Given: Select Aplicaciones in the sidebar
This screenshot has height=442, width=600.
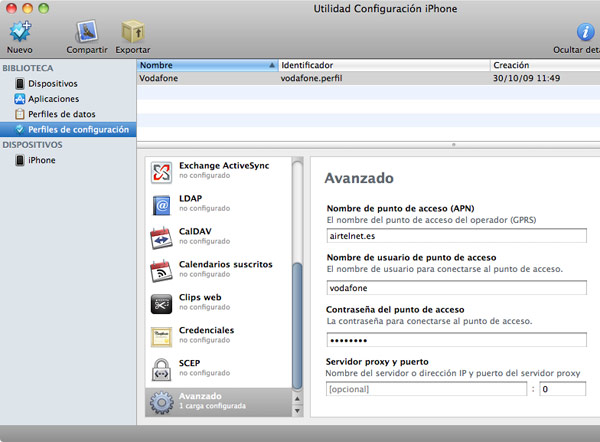Looking at the screenshot, I should point(53,99).
